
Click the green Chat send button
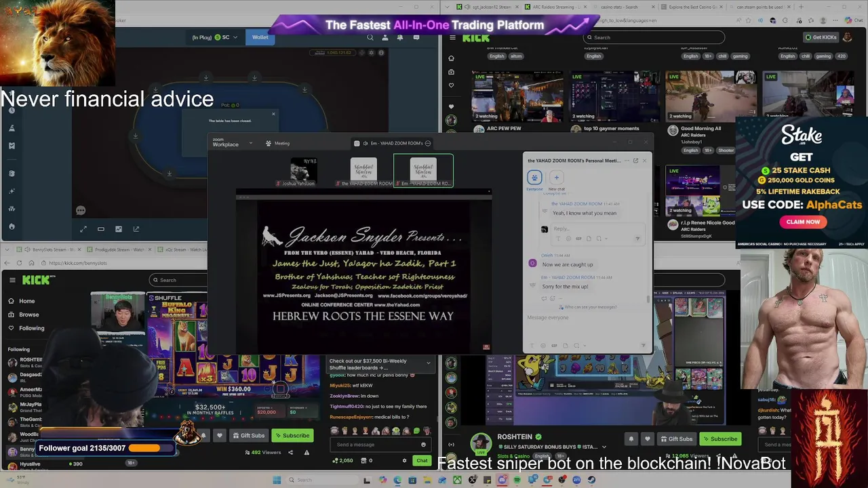[422, 460]
